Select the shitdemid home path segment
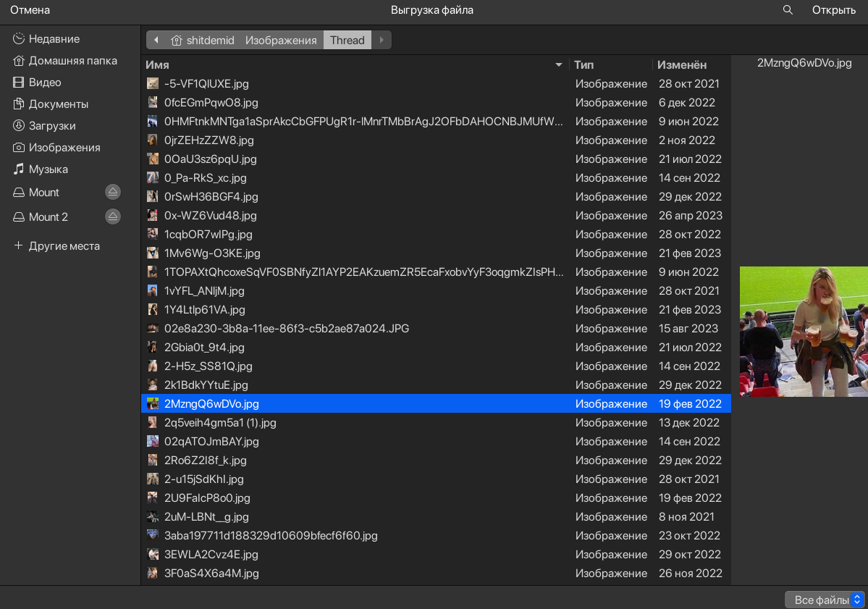868x609 pixels. [203, 41]
